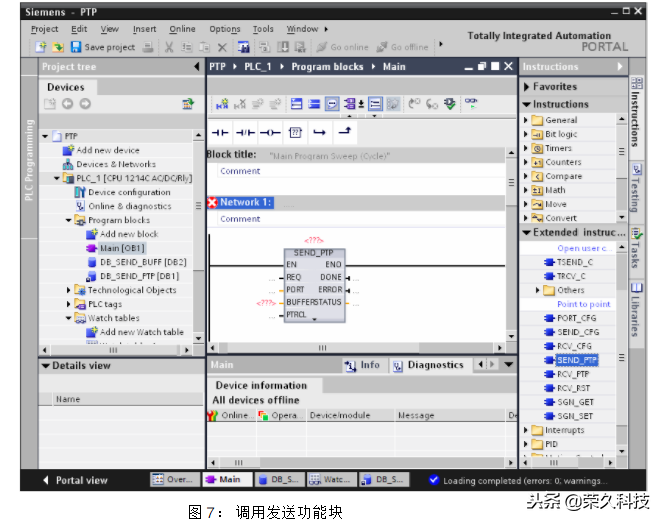Click the insert network icon in editor toolbar

tap(222, 103)
